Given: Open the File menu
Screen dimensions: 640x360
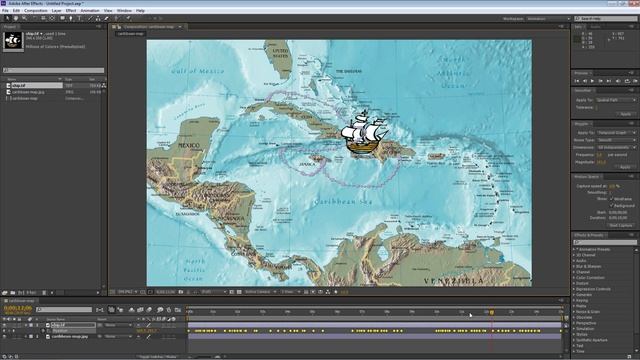Looking at the screenshot, I should click(x=5, y=11).
